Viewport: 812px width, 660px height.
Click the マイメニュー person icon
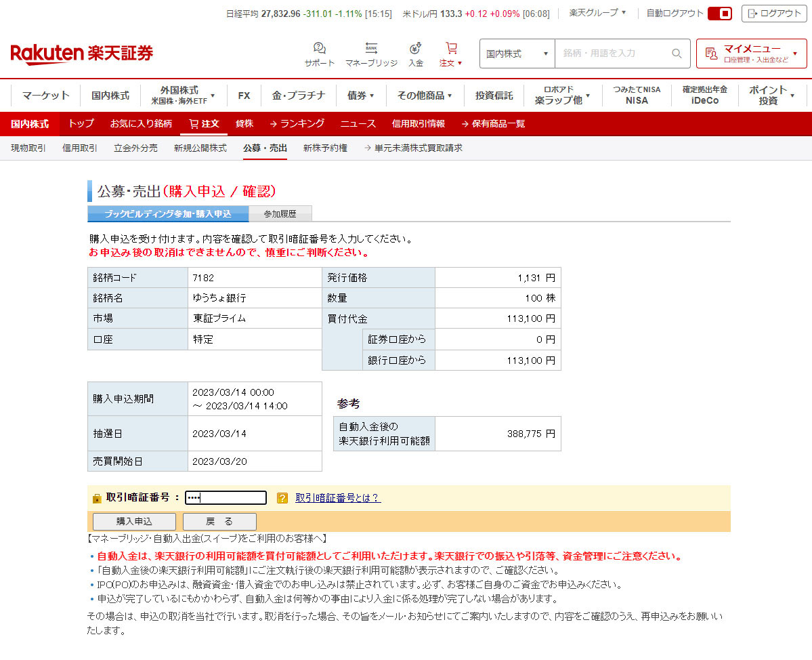point(710,54)
